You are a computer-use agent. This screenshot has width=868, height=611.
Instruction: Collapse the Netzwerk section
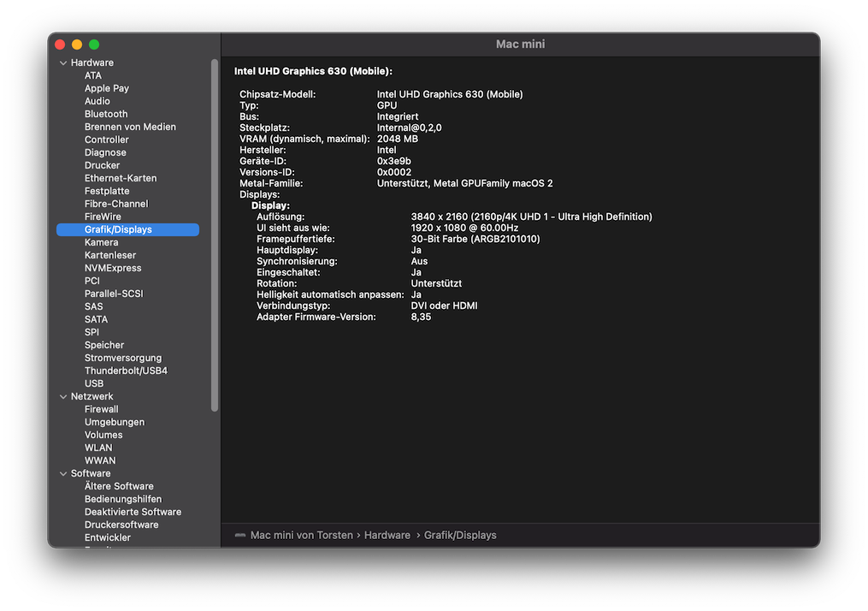[x=63, y=397]
